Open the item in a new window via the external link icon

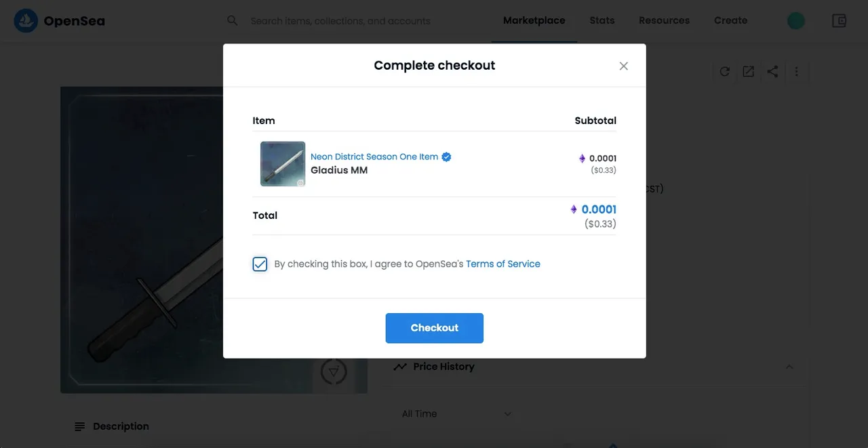coord(749,71)
